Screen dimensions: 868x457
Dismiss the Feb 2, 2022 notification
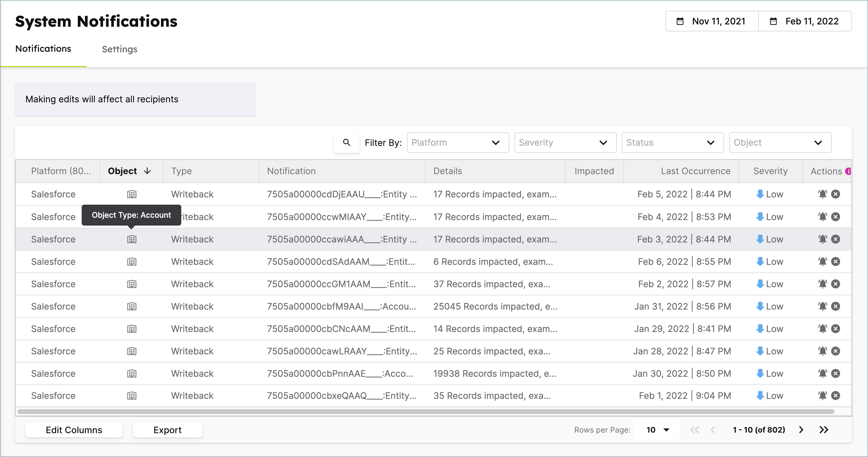tap(835, 284)
